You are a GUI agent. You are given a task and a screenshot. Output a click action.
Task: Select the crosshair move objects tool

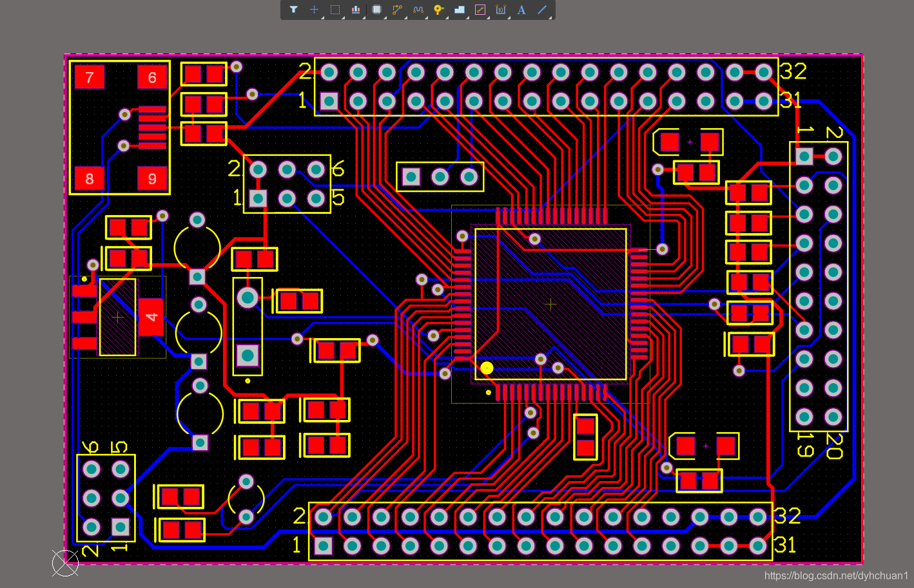click(314, 10)
